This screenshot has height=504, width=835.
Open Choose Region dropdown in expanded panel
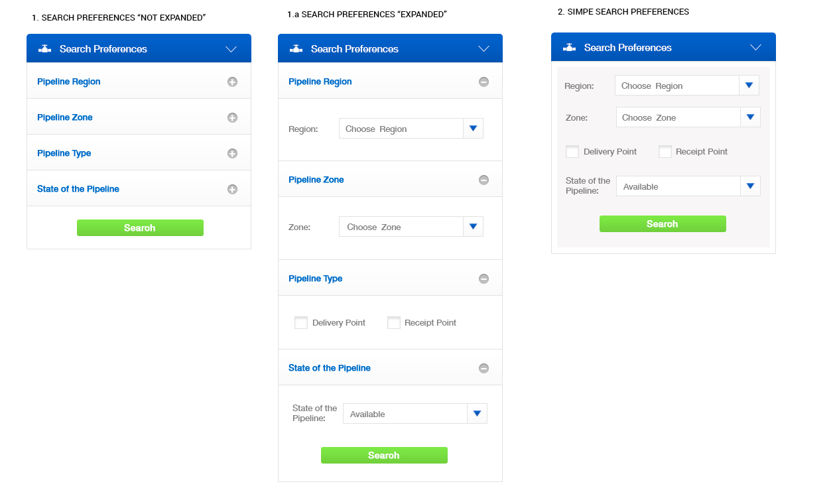(x=473, y=129)
